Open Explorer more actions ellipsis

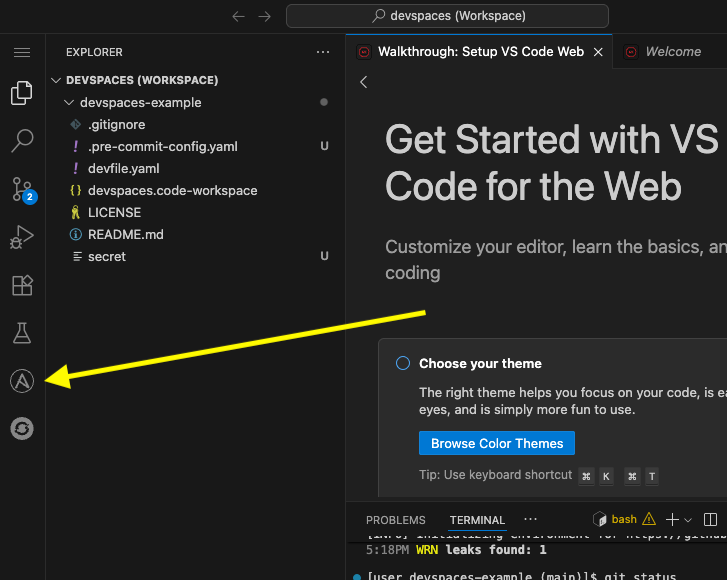(323, 52)
